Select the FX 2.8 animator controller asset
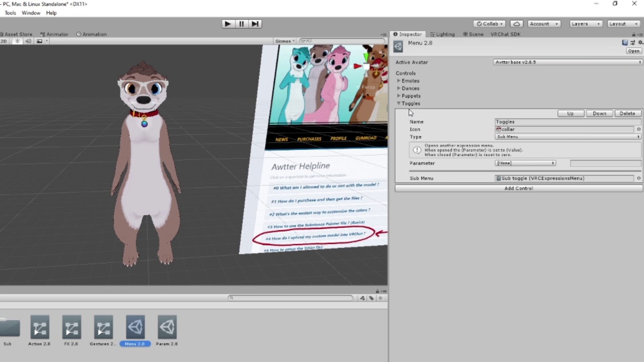The width and height of the screenshot is (644, 362). coord(71,331)
